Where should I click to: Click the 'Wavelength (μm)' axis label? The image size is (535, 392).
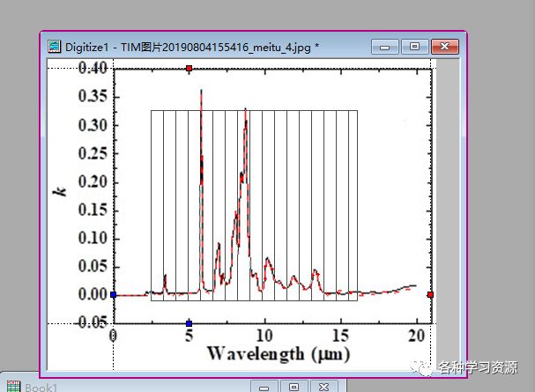[279, 354]
